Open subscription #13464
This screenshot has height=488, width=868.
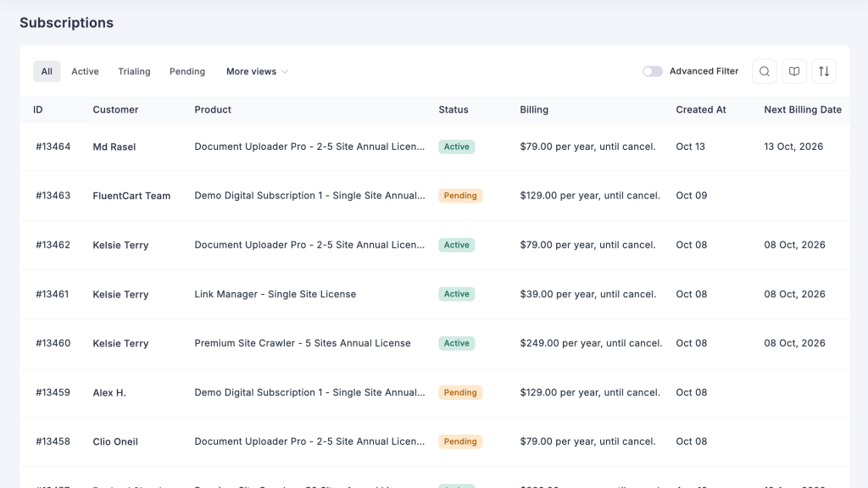(x=53, y=147)
